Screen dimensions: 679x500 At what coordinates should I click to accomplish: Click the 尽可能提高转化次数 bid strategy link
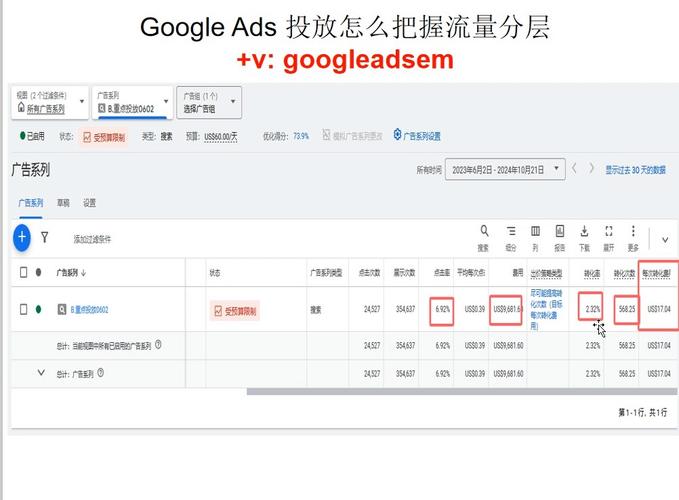(546, 310)
